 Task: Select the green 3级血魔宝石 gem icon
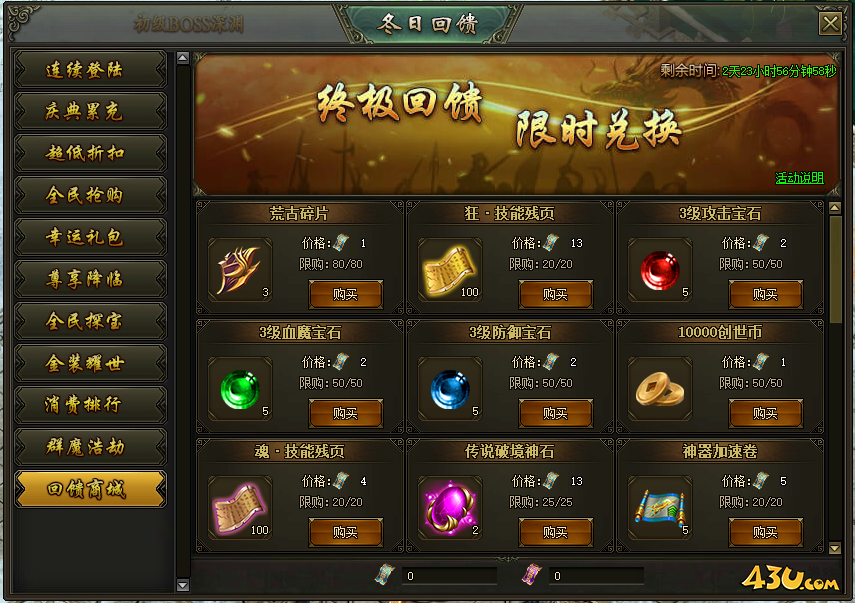point(240,389)
